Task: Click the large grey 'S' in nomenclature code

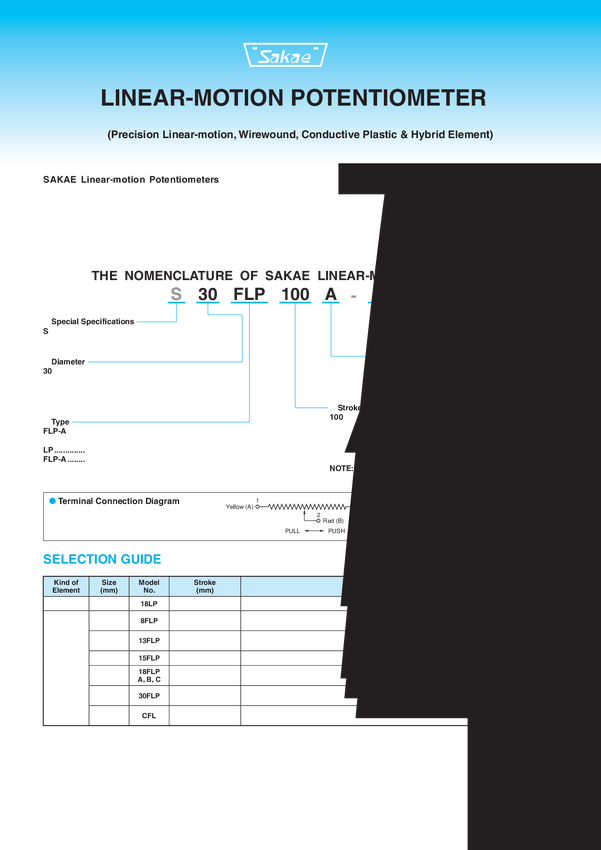Action: [x=176, y=294]
